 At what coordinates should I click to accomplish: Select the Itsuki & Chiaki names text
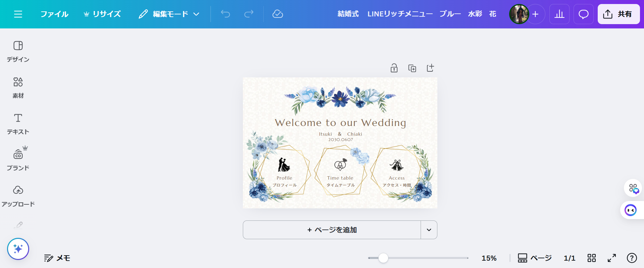click(340, 134)
